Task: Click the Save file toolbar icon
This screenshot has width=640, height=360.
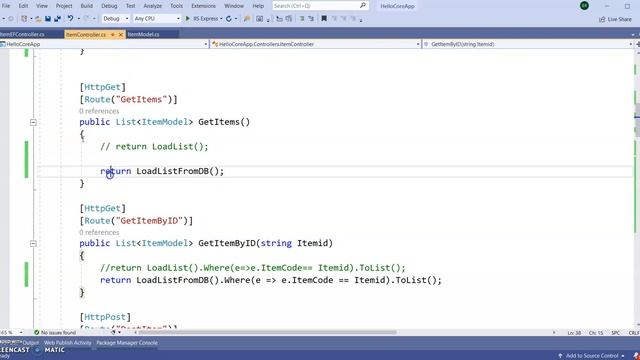Action: (x=48, y=19)
